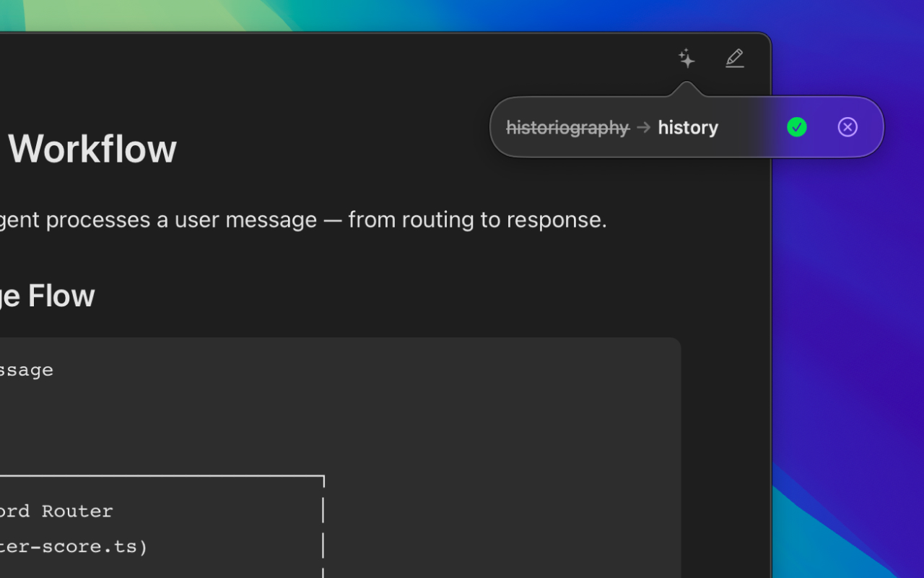Click the "ge Flow" section heading
The image size is (924, 578).
48,296
